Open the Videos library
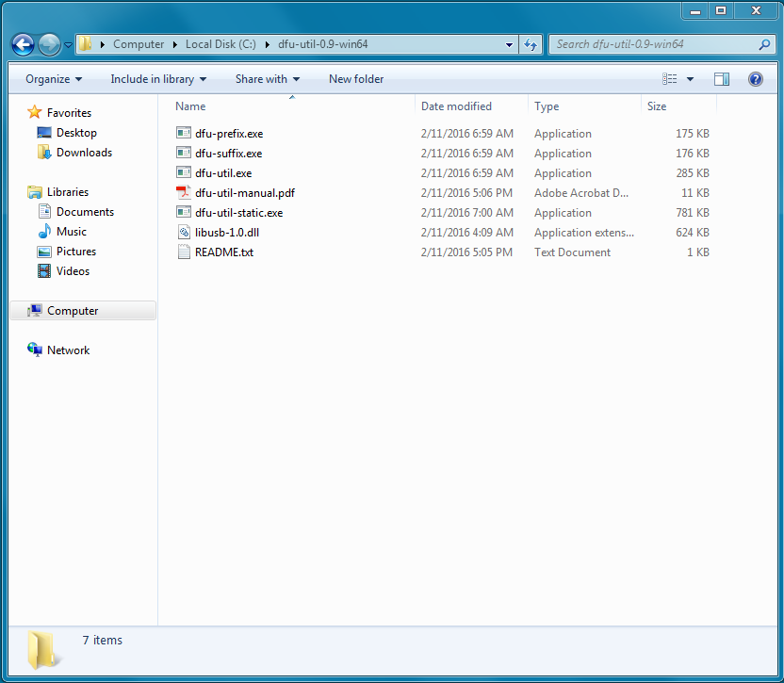This screenshot has width=784, height=683. (73, 271)
